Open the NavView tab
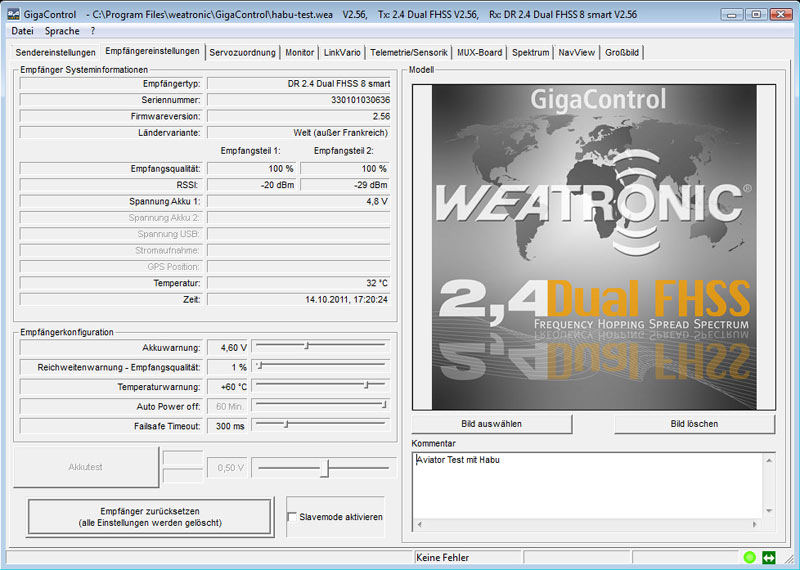The height and width of the screenshot is (570, 800). [577, 53]
